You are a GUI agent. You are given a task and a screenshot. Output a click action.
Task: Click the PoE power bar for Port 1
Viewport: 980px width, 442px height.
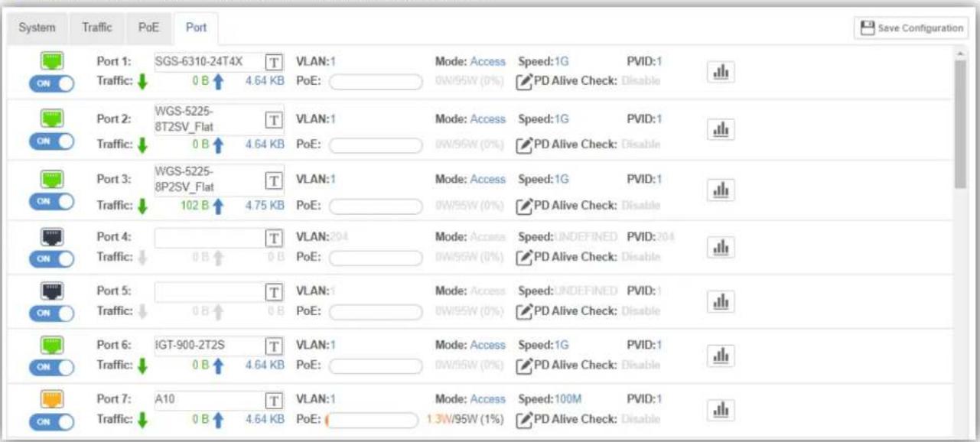point(376,81)
